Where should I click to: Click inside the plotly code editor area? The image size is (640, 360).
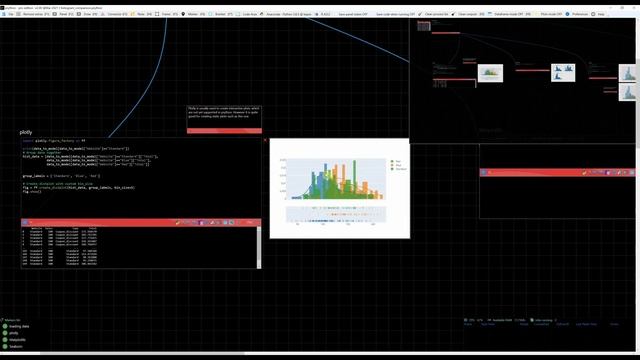point(141,178)
